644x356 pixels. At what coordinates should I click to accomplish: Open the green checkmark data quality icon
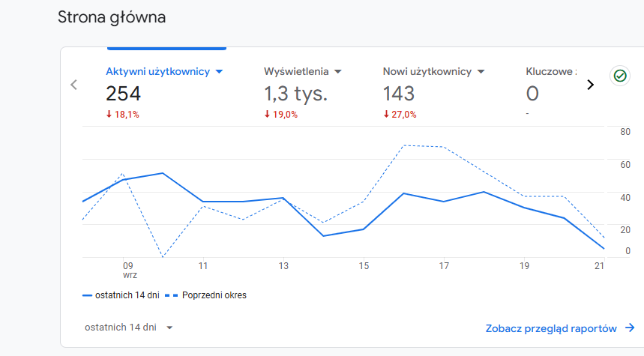pos(619,76)
